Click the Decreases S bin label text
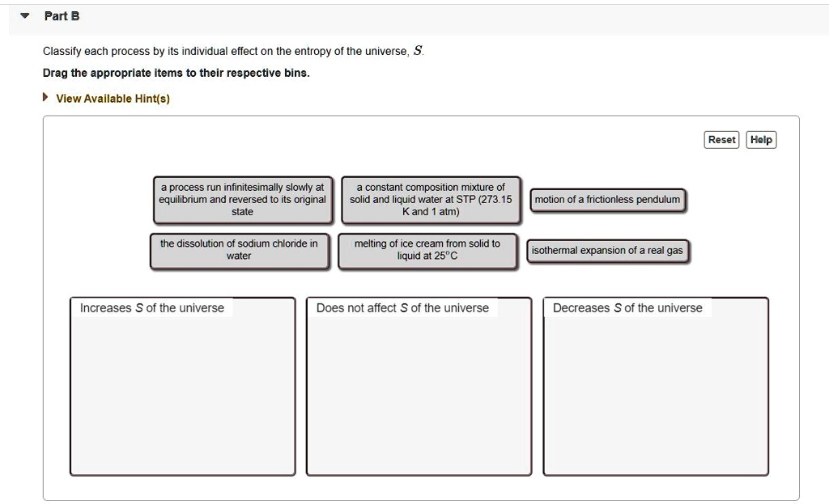829x504 pixels. (627, 307)
